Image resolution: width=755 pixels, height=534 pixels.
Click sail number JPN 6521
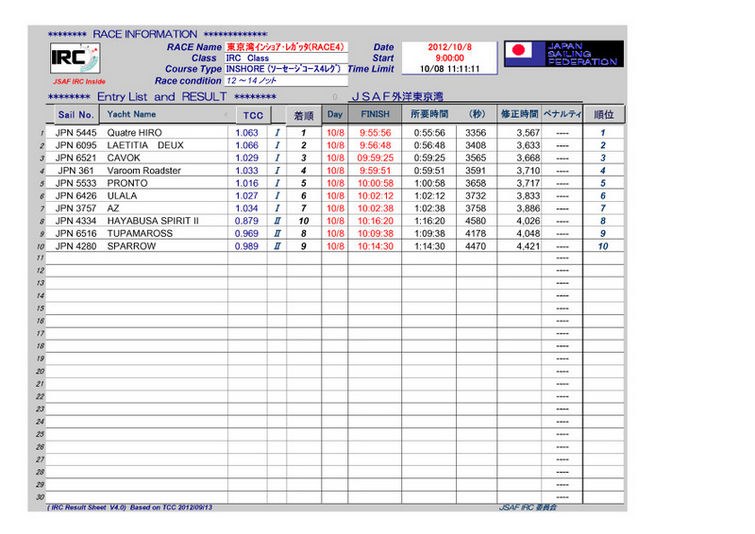[76, 157]
